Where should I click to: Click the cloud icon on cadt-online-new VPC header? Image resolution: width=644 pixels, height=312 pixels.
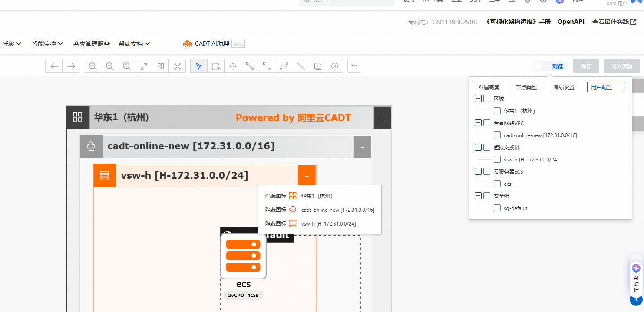91,147
